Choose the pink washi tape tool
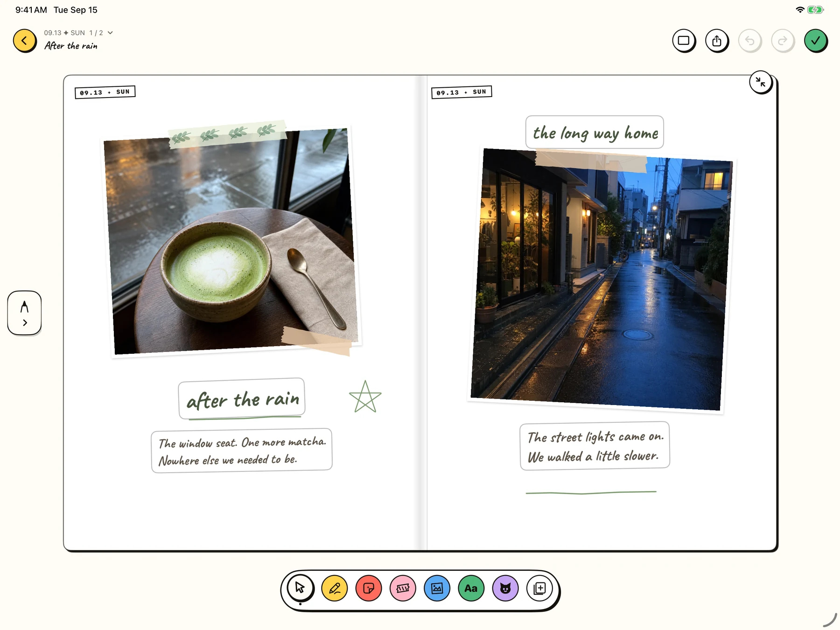This screenshot has height=630, width=840. pyautogui.click(x=403, y=588)
